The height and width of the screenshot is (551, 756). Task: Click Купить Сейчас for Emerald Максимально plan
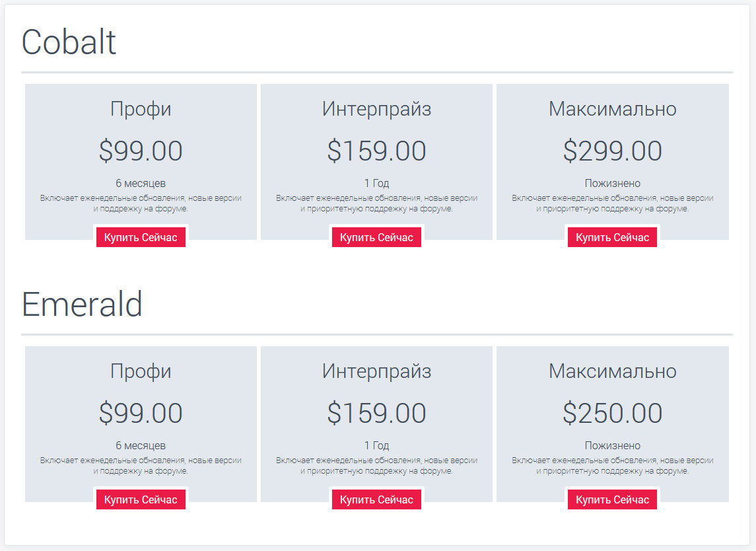(612, 499)
